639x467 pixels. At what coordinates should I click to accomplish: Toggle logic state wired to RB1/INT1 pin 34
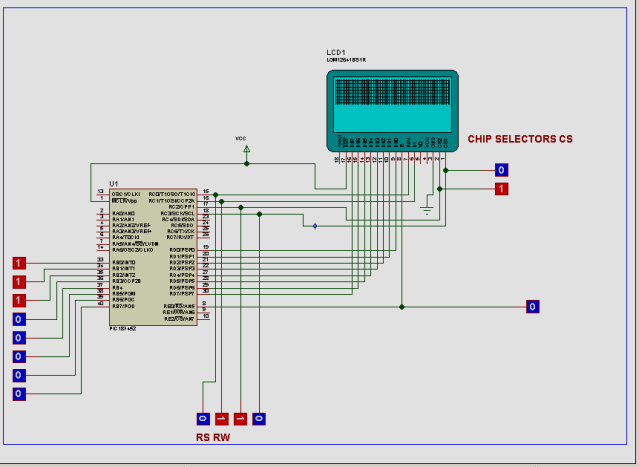(x=19, y=282)
